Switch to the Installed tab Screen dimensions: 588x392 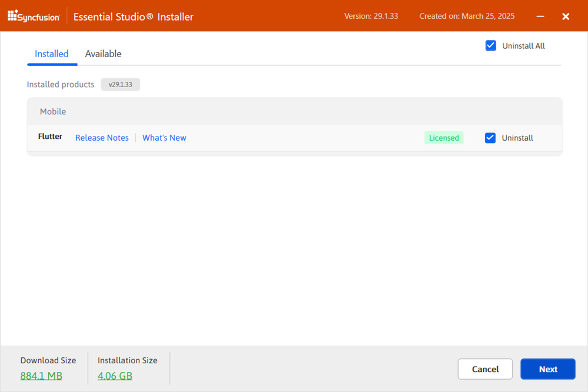[x=52, y=54]
